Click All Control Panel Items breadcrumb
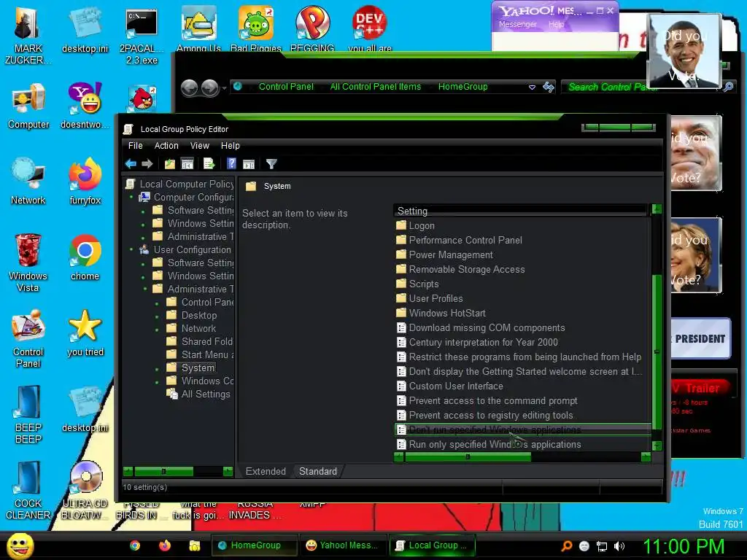 coord(376,87)
